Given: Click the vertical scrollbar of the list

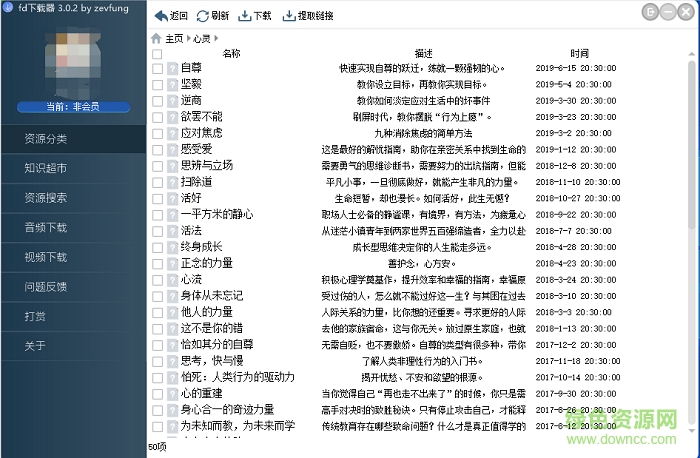Looking at the screenshot, I should pyautogui.click(x=690, y=150).
